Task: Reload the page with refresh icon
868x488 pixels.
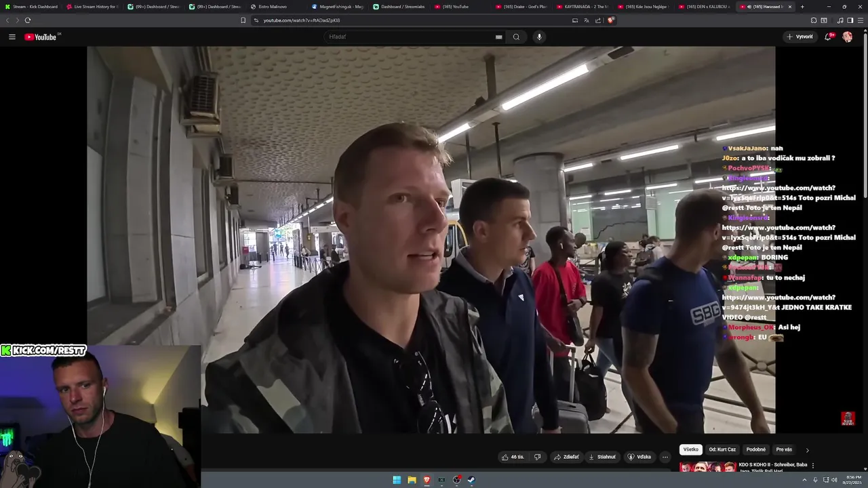Action: click(x=27, y=20)
